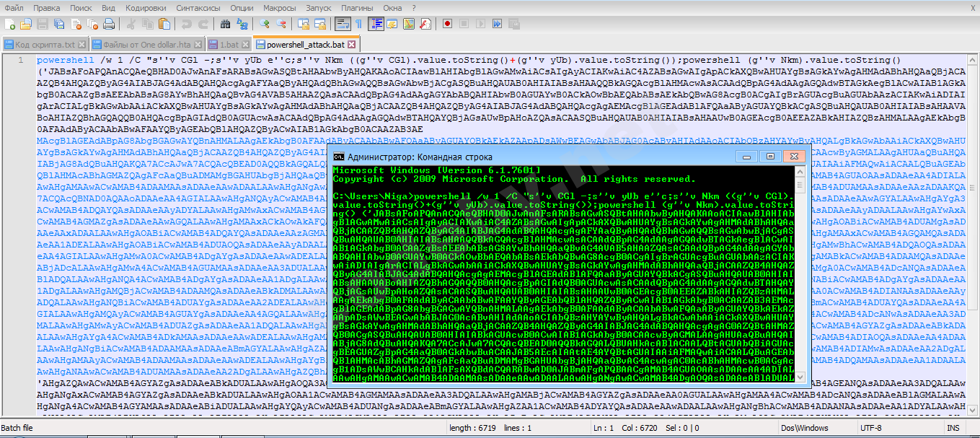Screen dimensions: 980x438
Task: Open the Опции menu
Action: pyautogui.click(x=242, y=7)
